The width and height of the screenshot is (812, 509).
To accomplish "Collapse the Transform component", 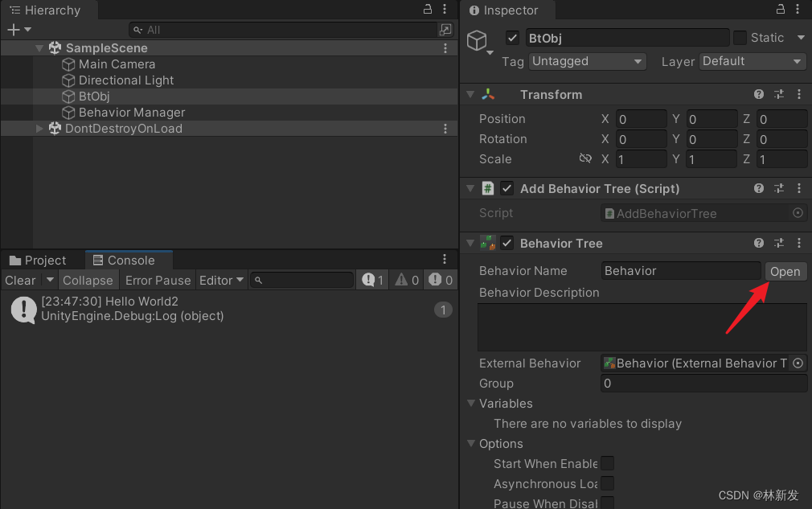I will pos(470,94).
